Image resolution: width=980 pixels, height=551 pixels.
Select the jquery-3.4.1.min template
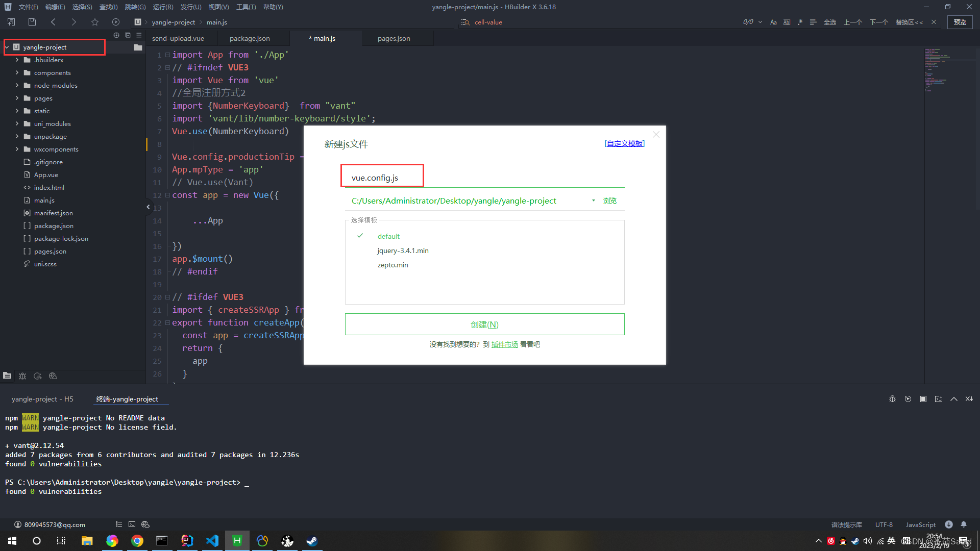click(403, 251)
